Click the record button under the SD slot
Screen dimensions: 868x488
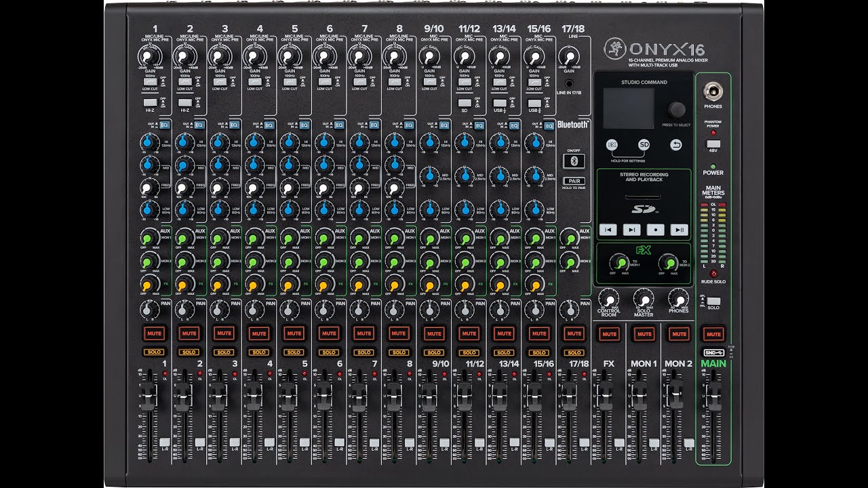[656, 230]
